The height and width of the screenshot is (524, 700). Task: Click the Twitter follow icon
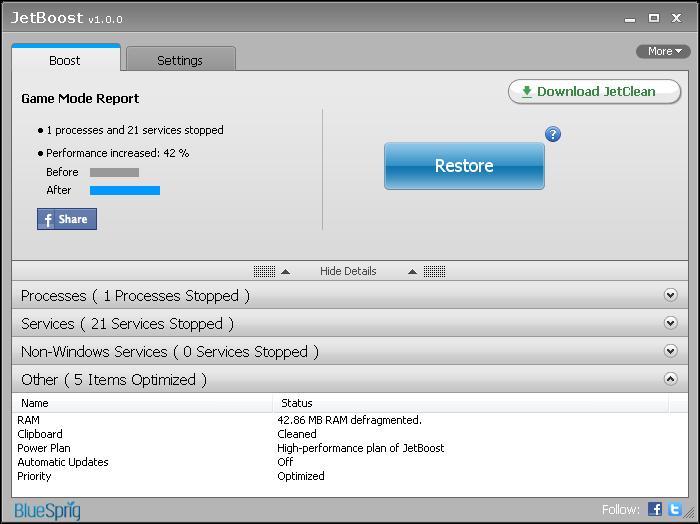pyautogui.click(x=675, y=509)
